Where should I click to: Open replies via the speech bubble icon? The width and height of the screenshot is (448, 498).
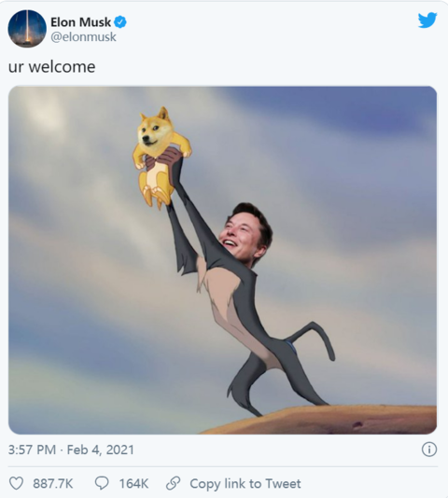click(x=102, y=483)
